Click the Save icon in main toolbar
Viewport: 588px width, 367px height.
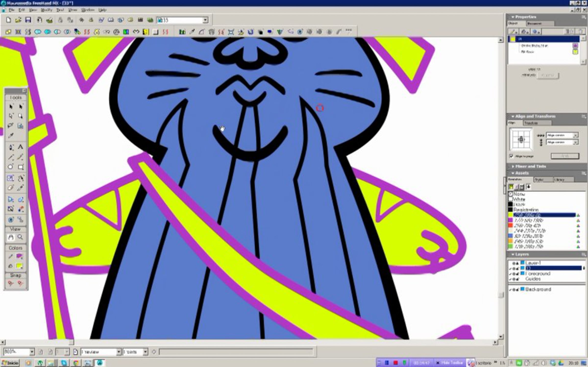(x=28, y=20)
